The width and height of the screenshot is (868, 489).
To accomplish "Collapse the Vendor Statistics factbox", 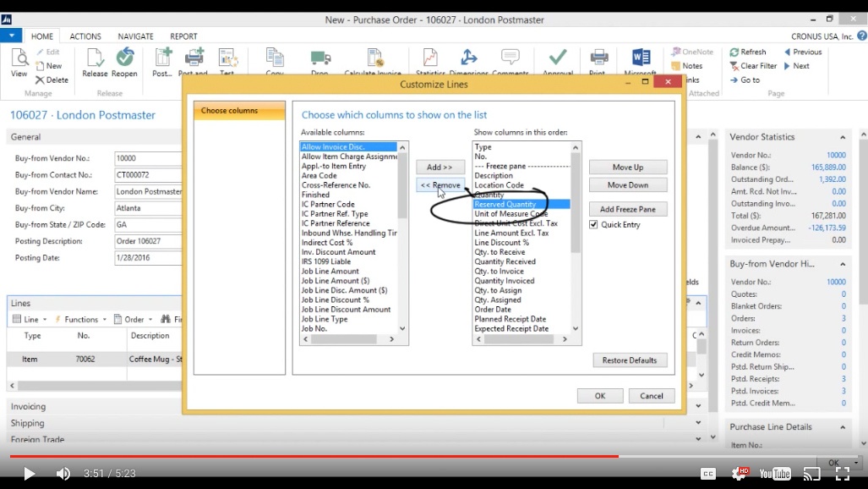I will pyautogui.click(x=843, y=137).
